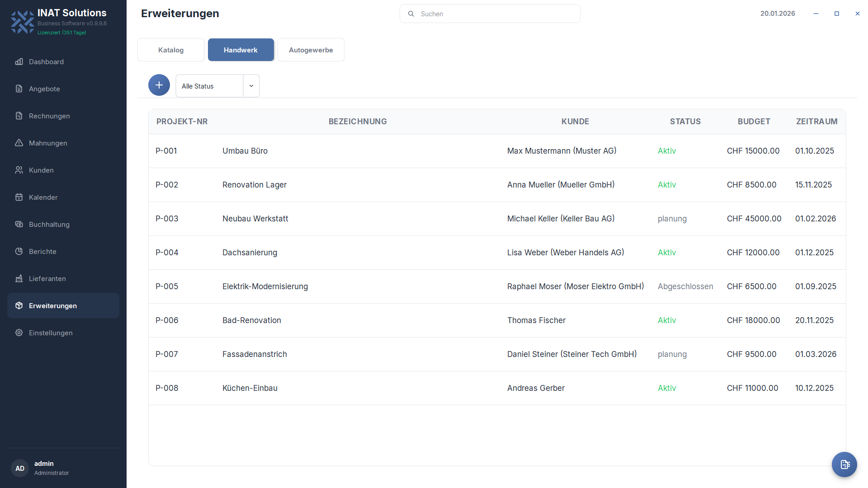
Task: Select the Handwerk tab
Action: click(241, 50)
